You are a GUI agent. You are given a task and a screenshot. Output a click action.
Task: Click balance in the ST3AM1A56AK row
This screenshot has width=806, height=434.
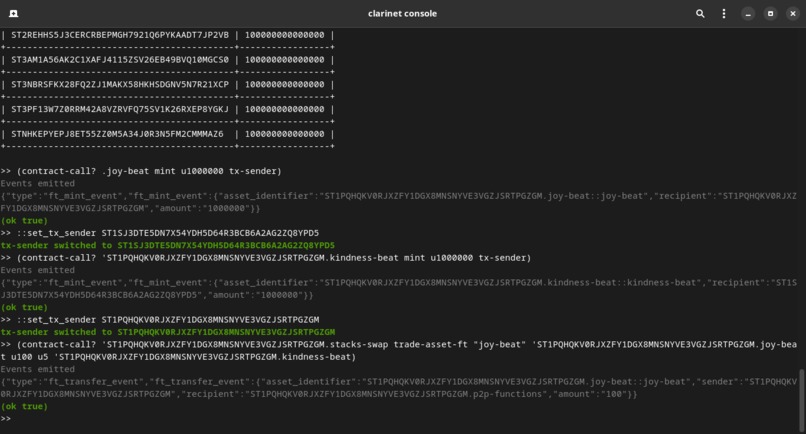click(284, 60)
